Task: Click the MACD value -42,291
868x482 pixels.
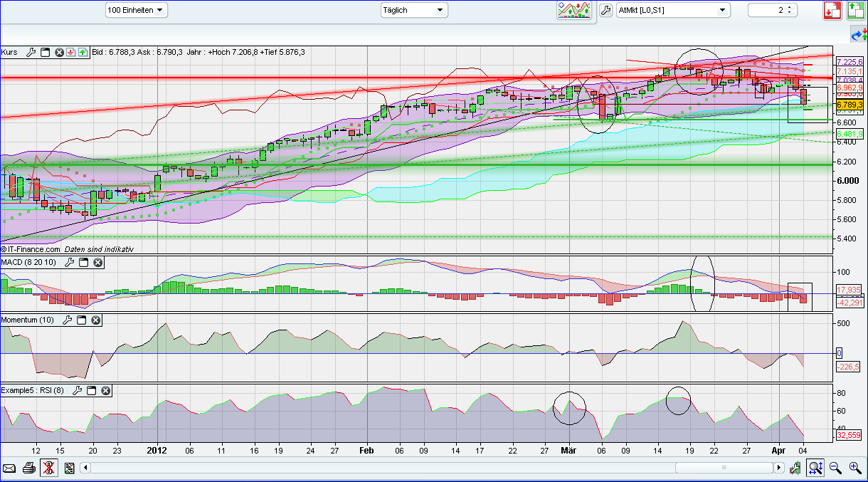Action: pos(850,303)
